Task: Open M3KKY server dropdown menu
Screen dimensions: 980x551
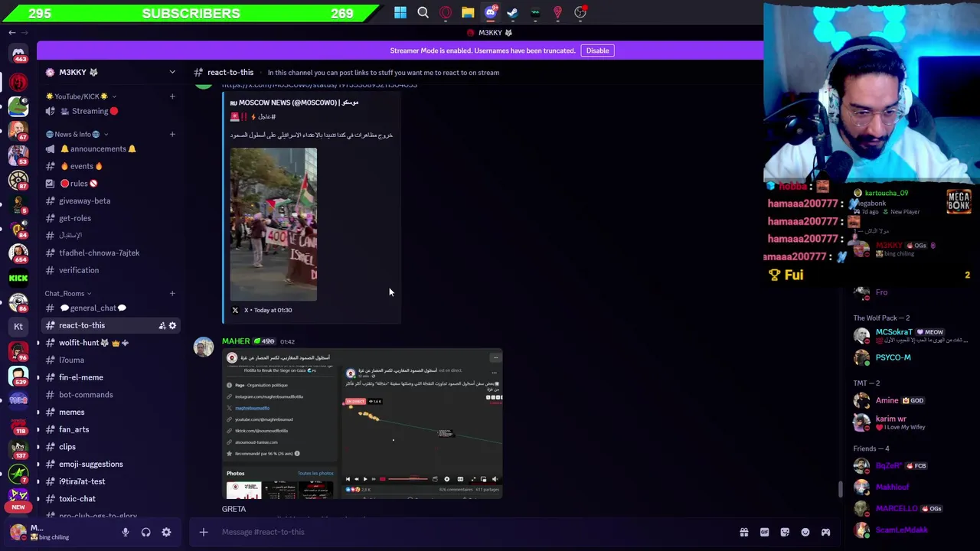Action: [x=172, y=72]
